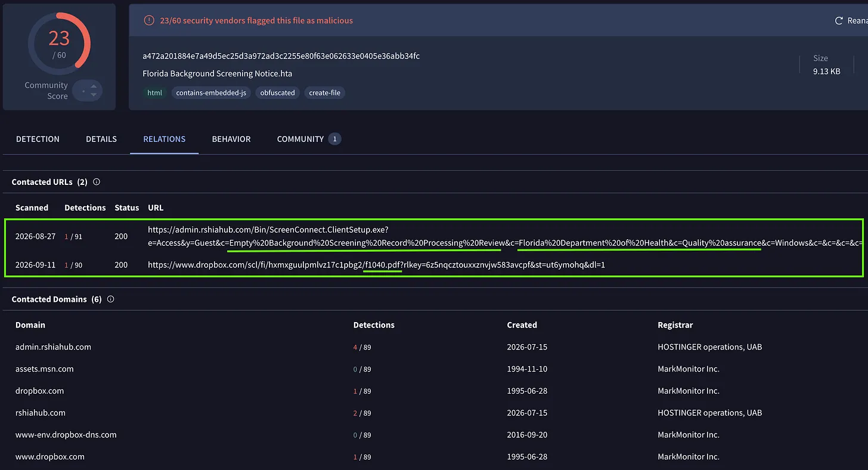
Task: Open domain admin.rshiahub.com
Action: point(53,347)
